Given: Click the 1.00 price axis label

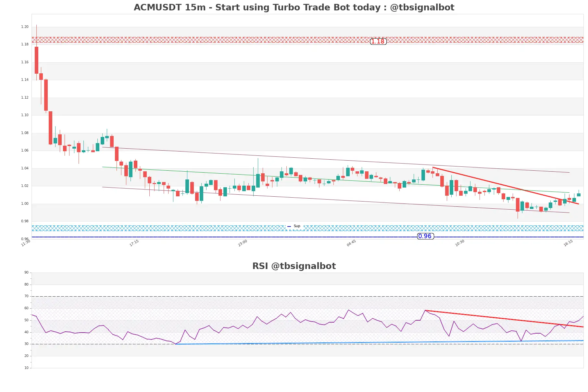Looking at the screenshot, I should tap(25, 204).
